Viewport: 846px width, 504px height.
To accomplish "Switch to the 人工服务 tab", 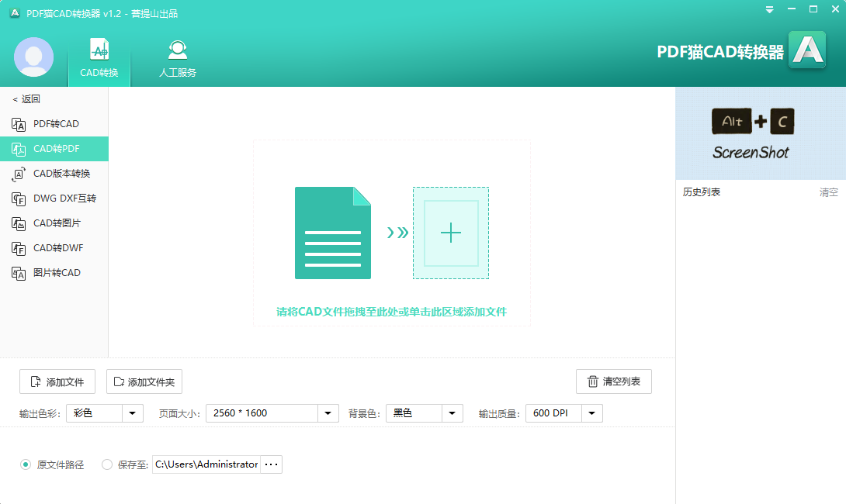I will 177,57.
